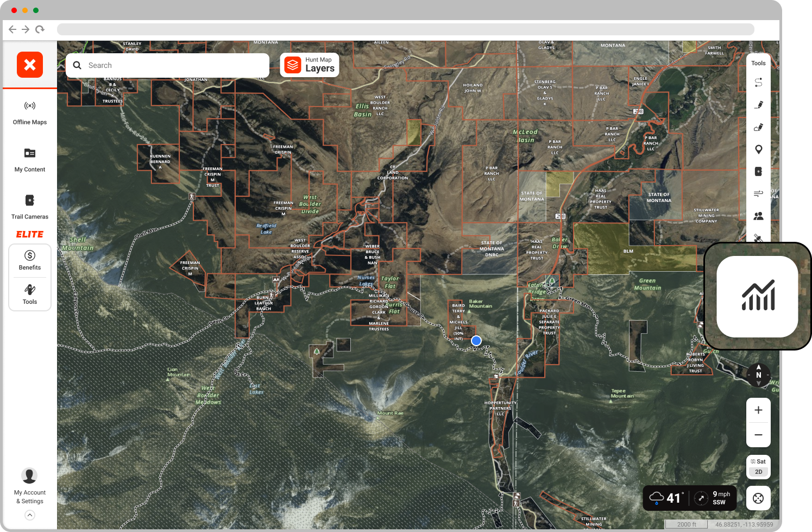Toggle the 2D map view mode
812x532 pixels.
759,472
